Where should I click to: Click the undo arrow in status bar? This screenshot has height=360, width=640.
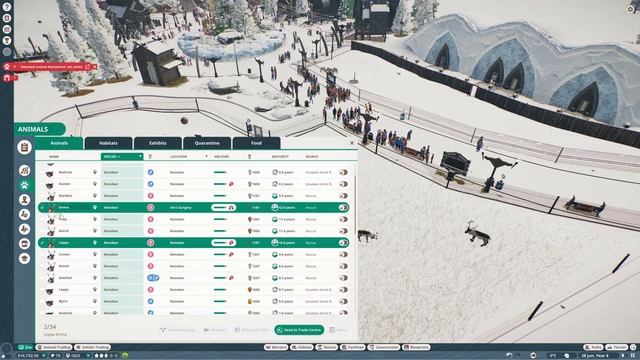click(x=509, y=356)
